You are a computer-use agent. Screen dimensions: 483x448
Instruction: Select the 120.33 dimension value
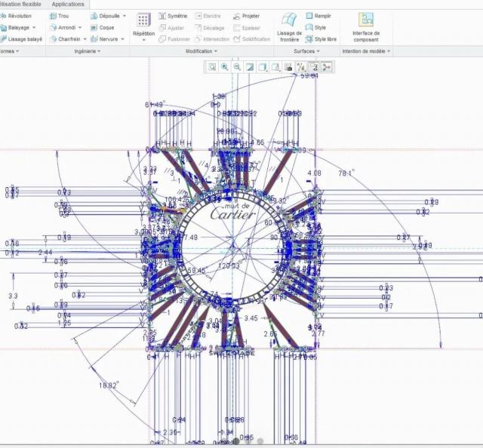pos(229,265)
